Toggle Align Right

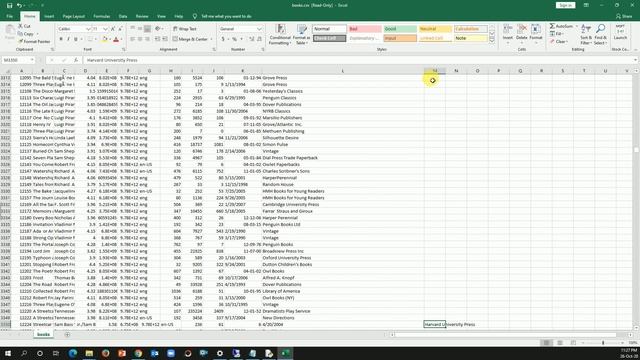pyautogui.click(x=147, y=39)
